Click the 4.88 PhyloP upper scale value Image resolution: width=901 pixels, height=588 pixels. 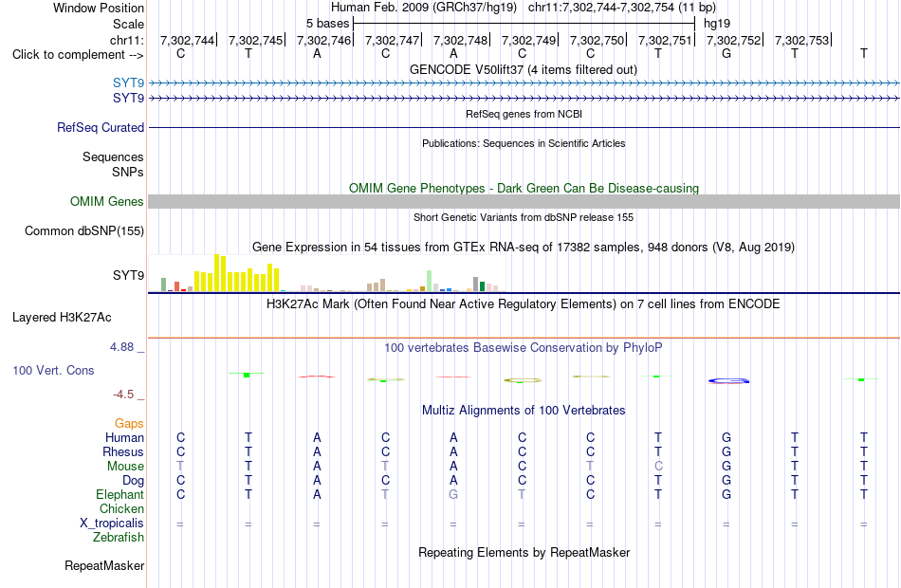click(121, 347)
